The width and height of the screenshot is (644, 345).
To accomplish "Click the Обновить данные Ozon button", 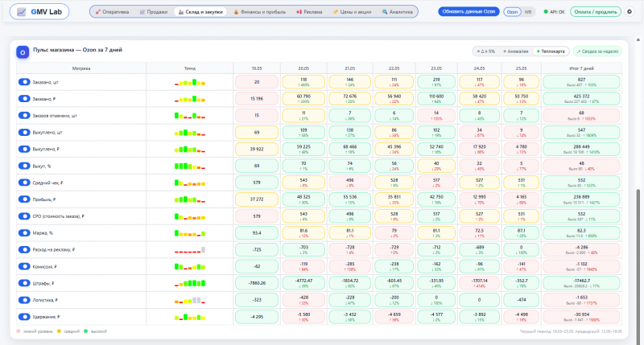I will coord(469,11).
